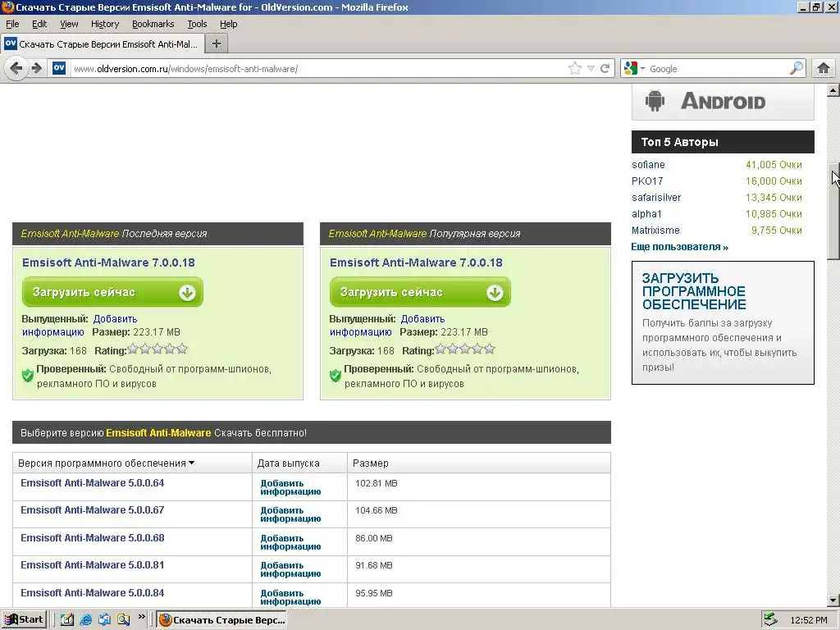Click Добавить информацию for version 5.0.0.64
The height and width of the screenshot is (630, 840).
pos(290,487)
